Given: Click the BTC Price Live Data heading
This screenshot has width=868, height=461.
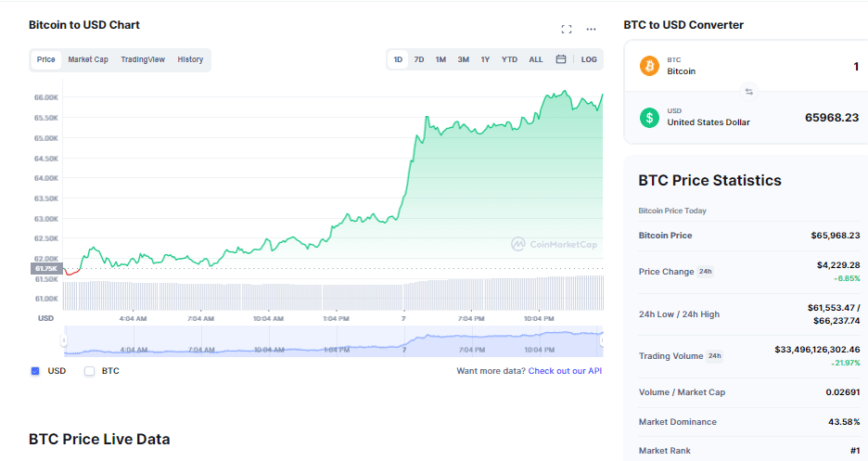Looking at the screenshot, I should [99, 440].
